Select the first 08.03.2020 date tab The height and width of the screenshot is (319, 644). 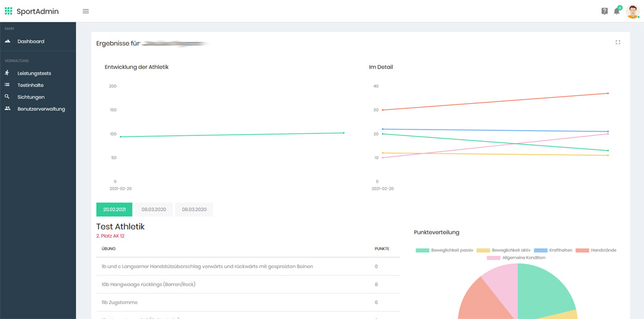154,209
